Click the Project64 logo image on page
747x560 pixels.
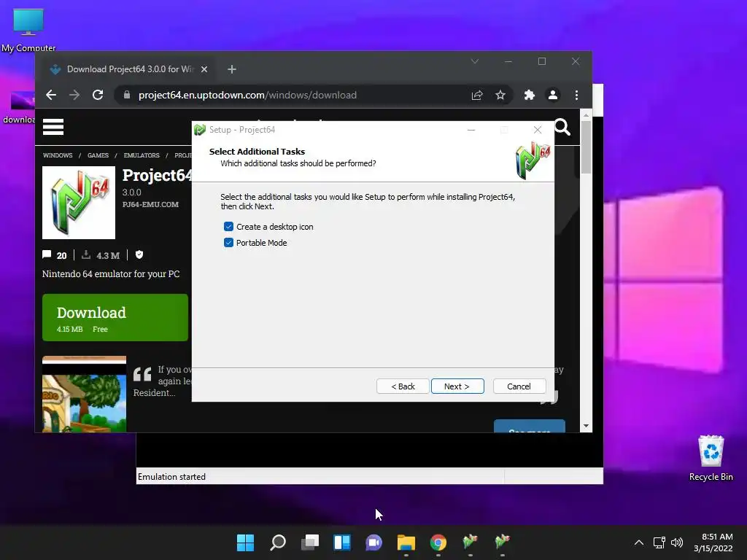point(79,203)
